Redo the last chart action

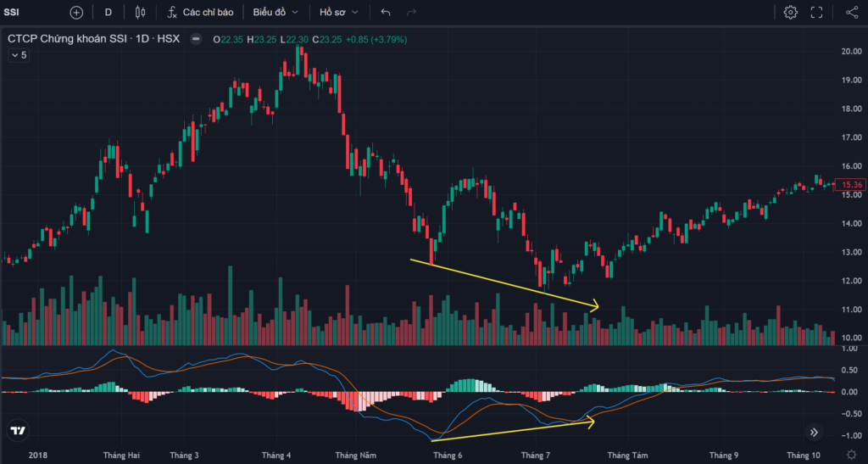(411, 12)
